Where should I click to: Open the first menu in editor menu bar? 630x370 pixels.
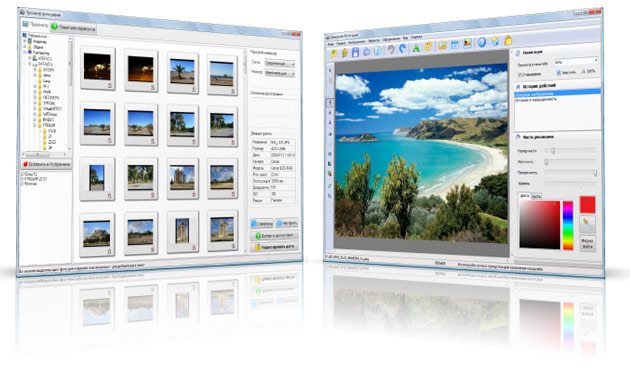pos(330,43)
